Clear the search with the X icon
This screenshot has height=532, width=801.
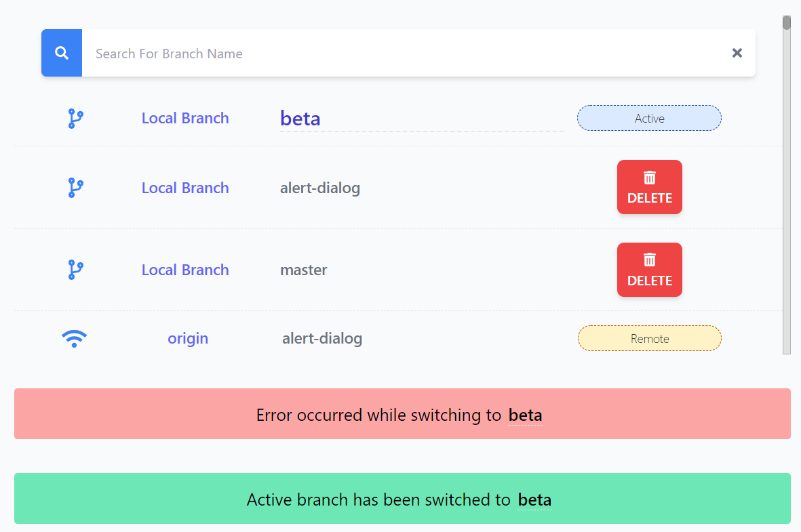pyautogui.click(x=737, y=53)
